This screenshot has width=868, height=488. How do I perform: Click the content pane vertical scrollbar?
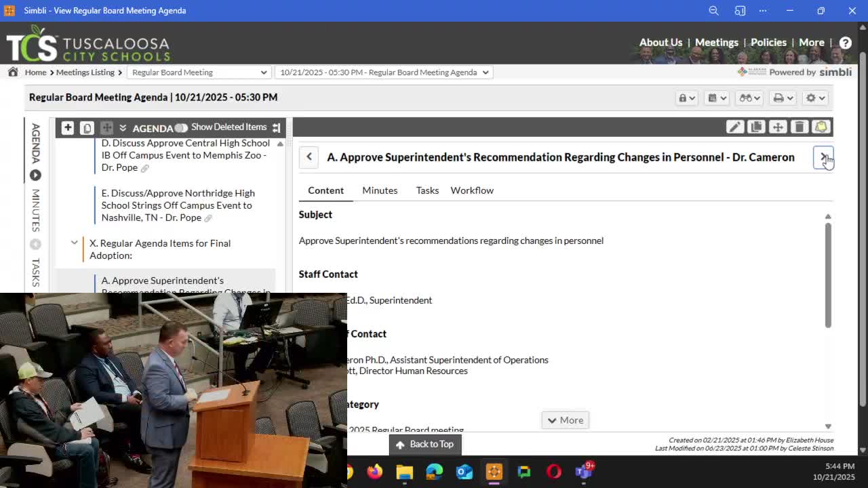pyautogui.click(x=828, y=274)
